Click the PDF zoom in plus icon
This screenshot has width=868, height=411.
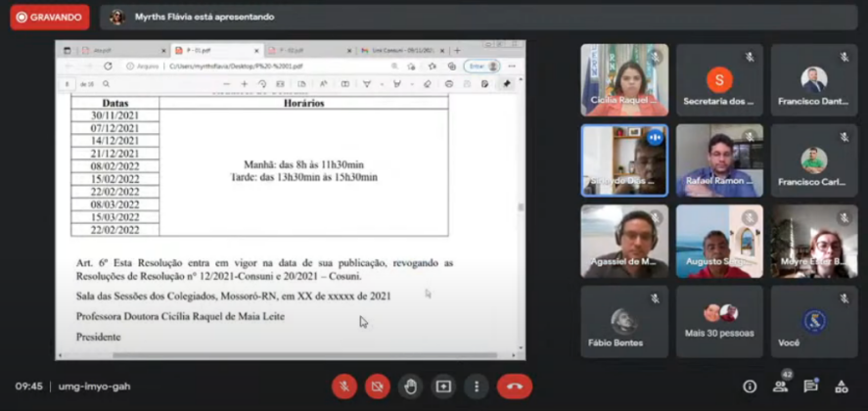tap(245, 84)
